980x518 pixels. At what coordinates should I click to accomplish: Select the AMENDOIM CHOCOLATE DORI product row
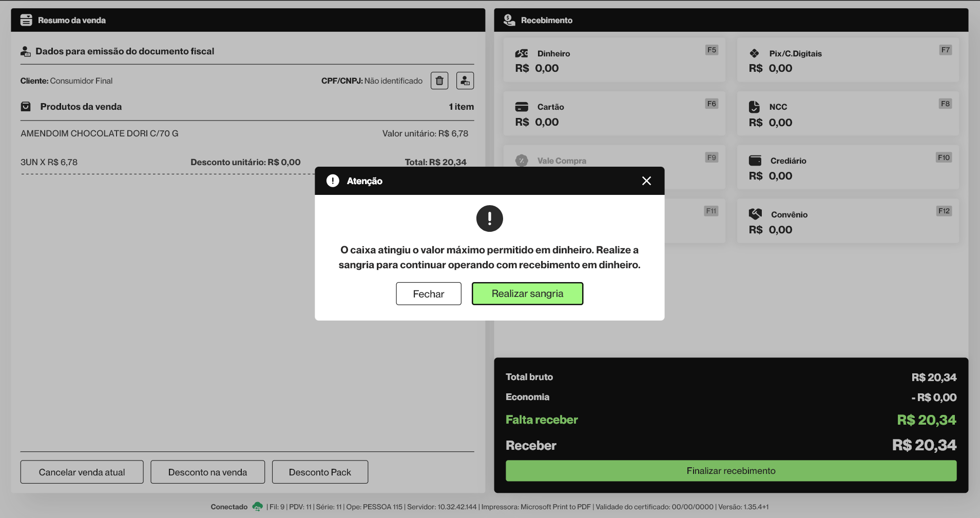coord(100,133)
